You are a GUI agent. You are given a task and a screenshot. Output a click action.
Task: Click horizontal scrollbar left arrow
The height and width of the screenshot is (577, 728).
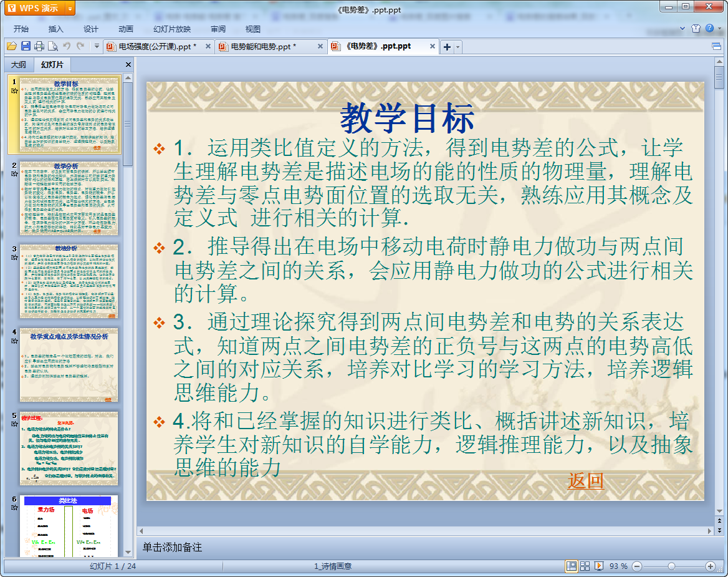pyautogui.click(x=141, y=531)
